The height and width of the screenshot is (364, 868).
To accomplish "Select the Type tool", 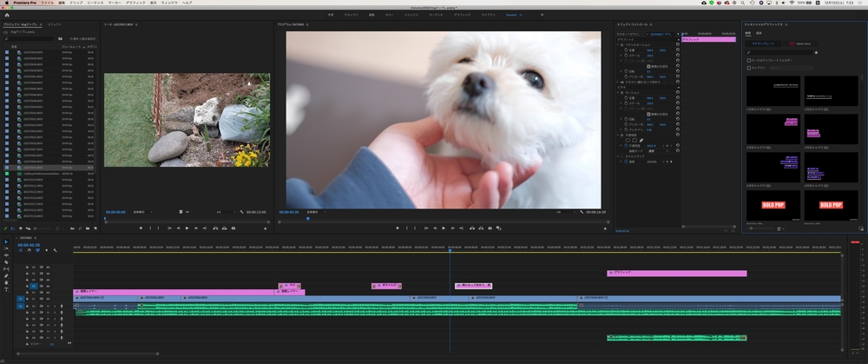I will (x=7, y=289).
